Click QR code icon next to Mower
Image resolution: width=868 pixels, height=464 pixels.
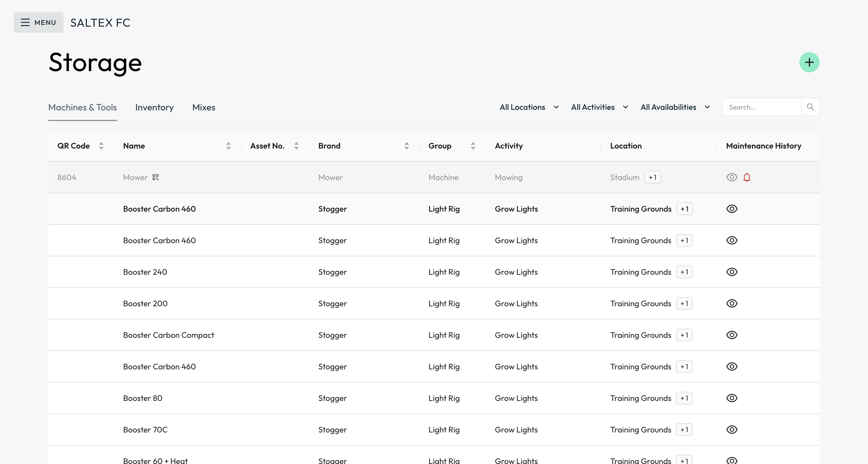155,178
